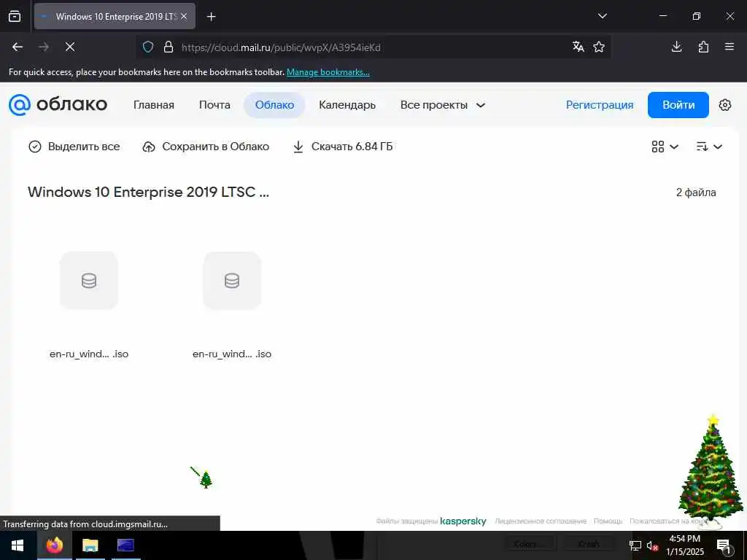Close the Windows 10 Enterprise 2019 tab

pyautogui.click(x=184, y=16)
